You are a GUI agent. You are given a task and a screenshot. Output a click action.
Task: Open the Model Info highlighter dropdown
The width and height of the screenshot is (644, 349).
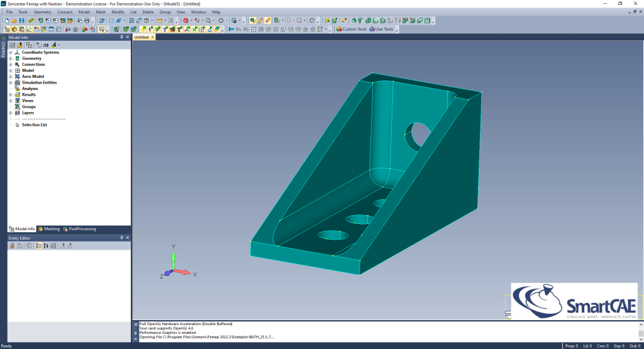click(58, 45)
